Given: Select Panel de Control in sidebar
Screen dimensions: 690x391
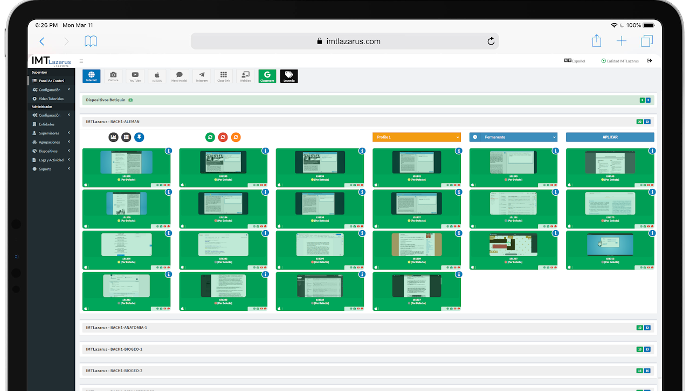Looking at the screenshot, I should pos(51,80).
